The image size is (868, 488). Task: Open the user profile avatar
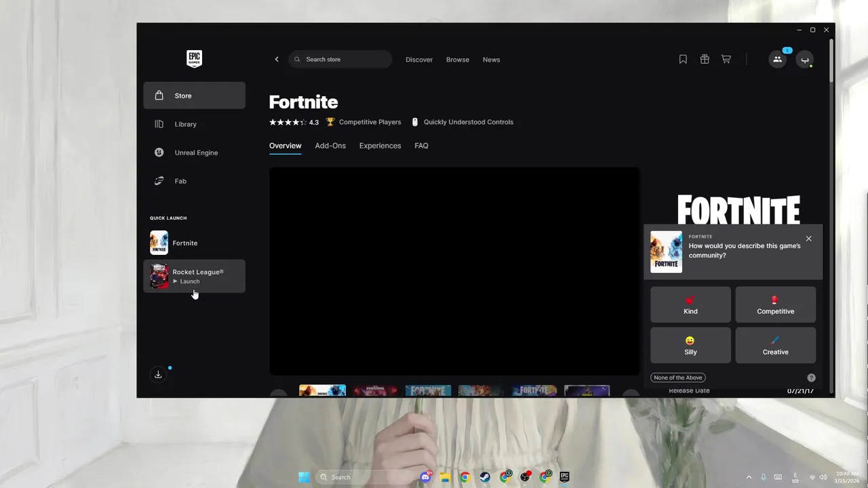tap(805, 60)
